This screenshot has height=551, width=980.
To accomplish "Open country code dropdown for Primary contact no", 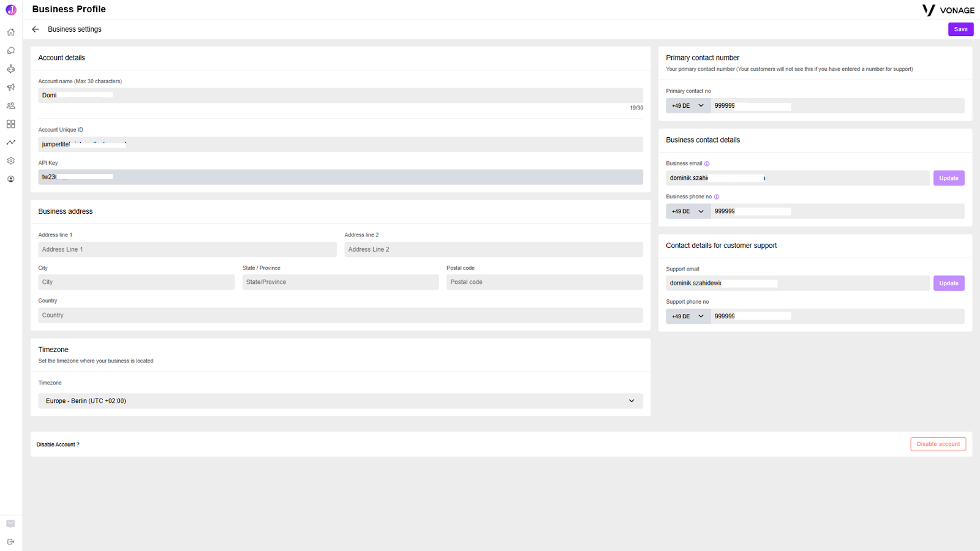I will coord(688,106).
